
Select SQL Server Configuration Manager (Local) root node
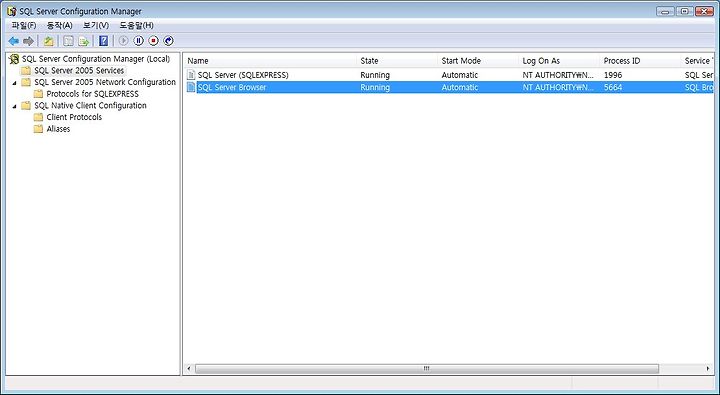pos(96,59)
